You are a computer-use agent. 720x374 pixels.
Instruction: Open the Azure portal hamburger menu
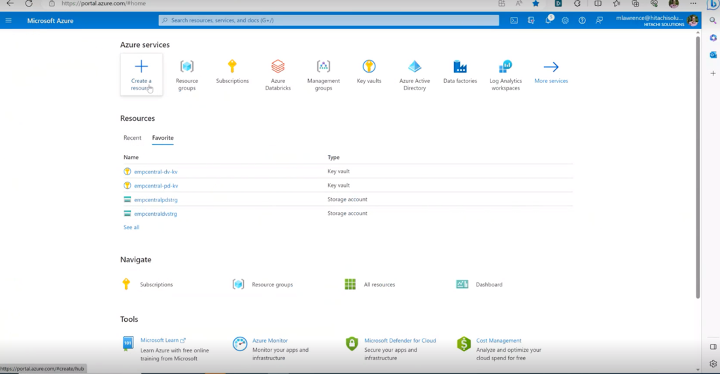click(x=8, y=21)
